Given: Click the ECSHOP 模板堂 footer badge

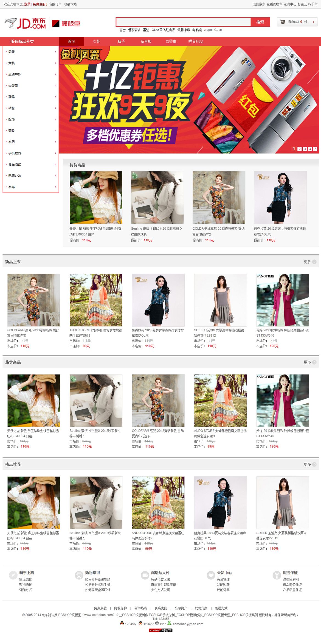Looking at the screenshot, I should click(161, 631).
